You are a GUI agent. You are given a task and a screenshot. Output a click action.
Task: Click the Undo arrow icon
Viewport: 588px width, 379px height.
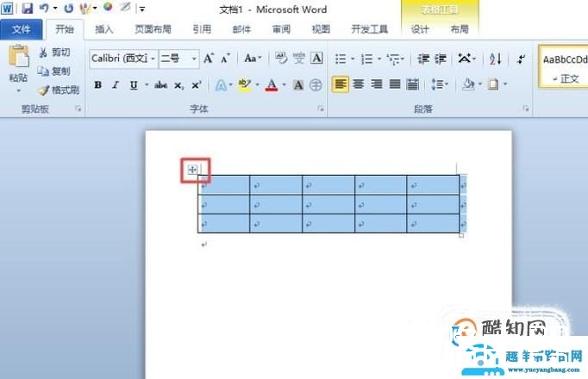[x=44, y=8]
